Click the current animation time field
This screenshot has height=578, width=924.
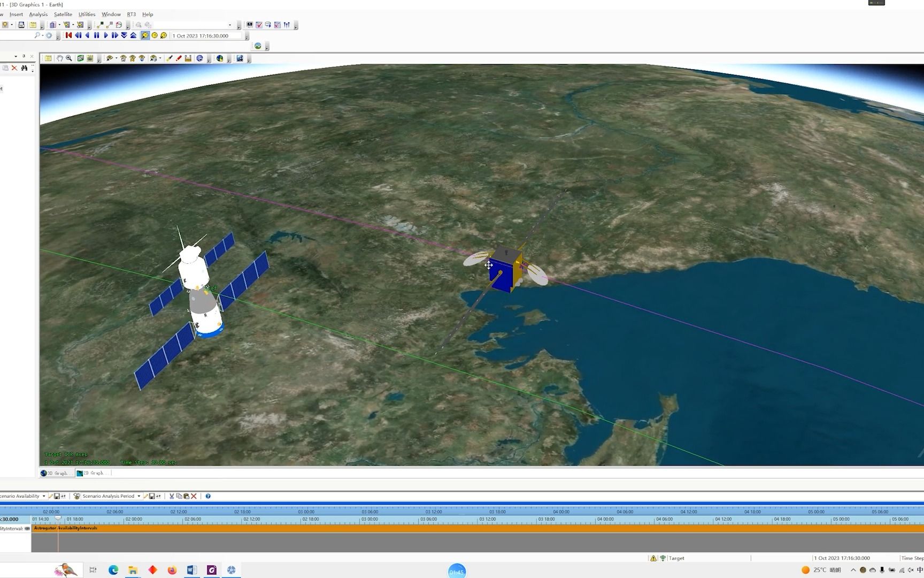point(206,36)
